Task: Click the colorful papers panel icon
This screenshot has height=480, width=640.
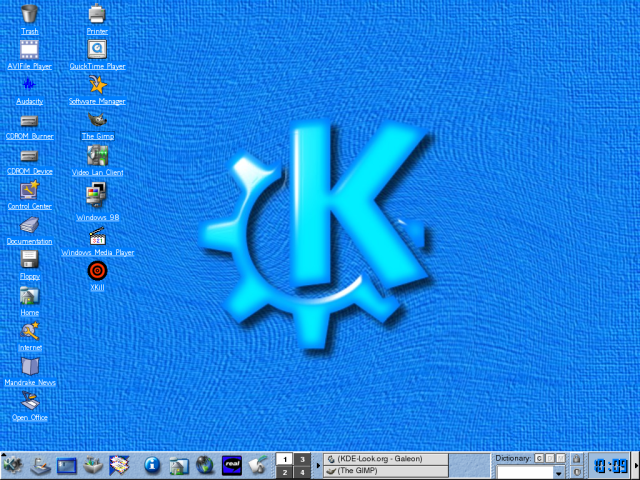Action: [119, 465]
